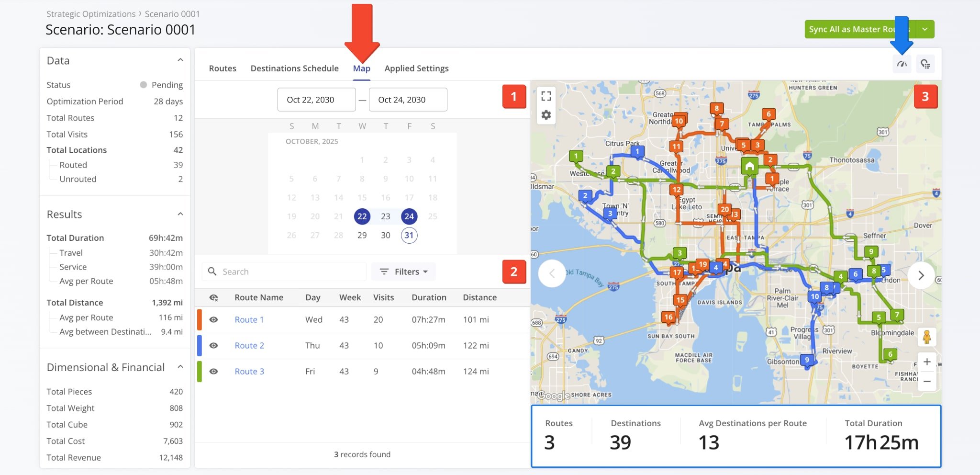980x475 pixels.
Task: Zoom in on the map
Action: click(x=927, y=362)
